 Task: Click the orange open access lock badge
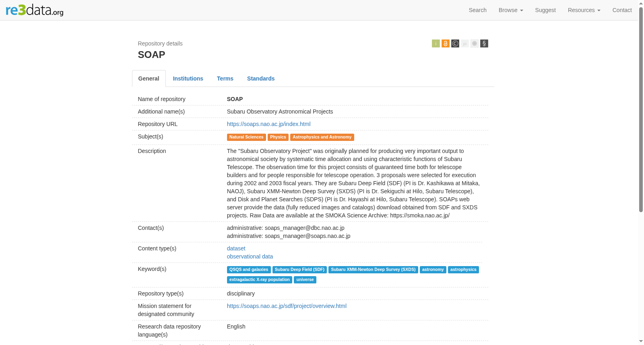point(446,43)
